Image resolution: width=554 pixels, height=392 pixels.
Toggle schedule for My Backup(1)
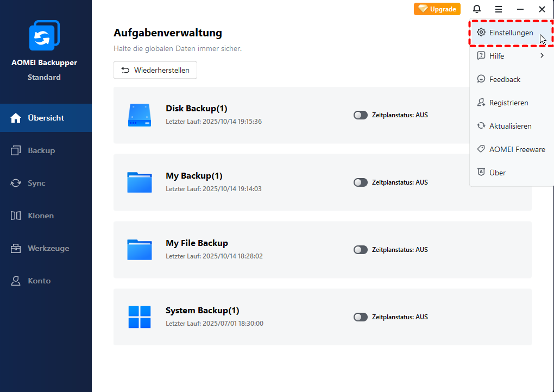pos(361,182)
